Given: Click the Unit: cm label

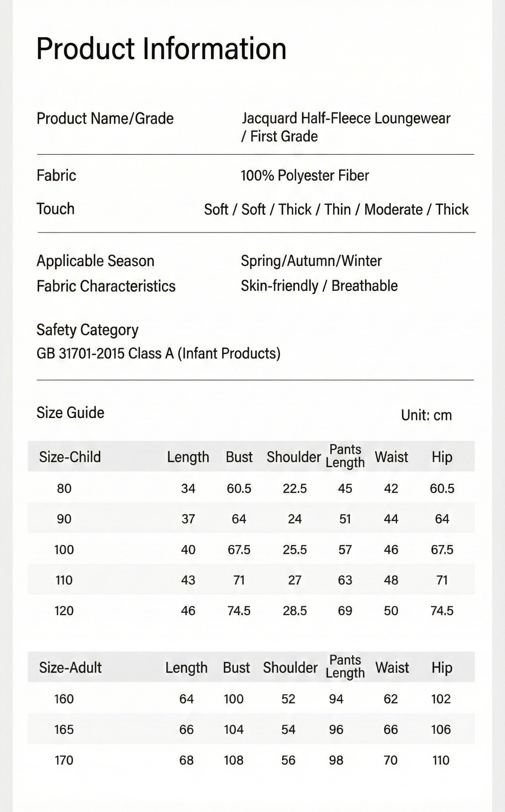Looking at the screenshot, I should pyautogui.click(x=426, y=415).
